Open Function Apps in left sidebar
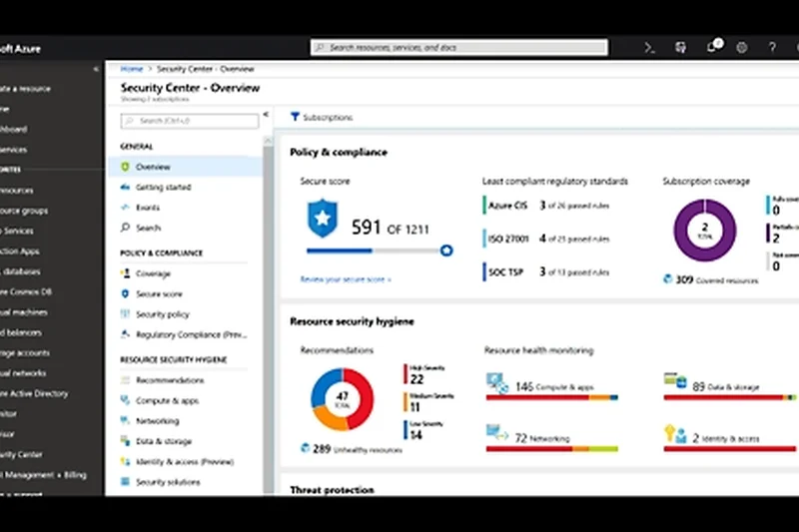Image resolution: width=799 pixels, height=532 pixels. pyautogui.click(x=20, y=251)
